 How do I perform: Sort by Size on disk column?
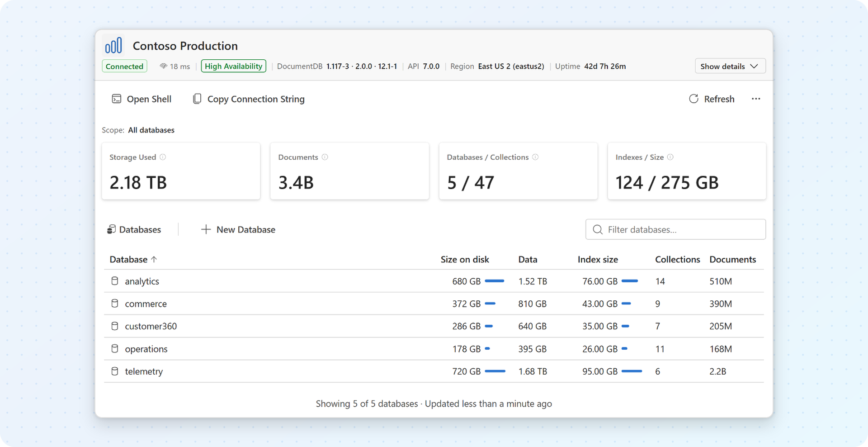[x=465, y=259]
